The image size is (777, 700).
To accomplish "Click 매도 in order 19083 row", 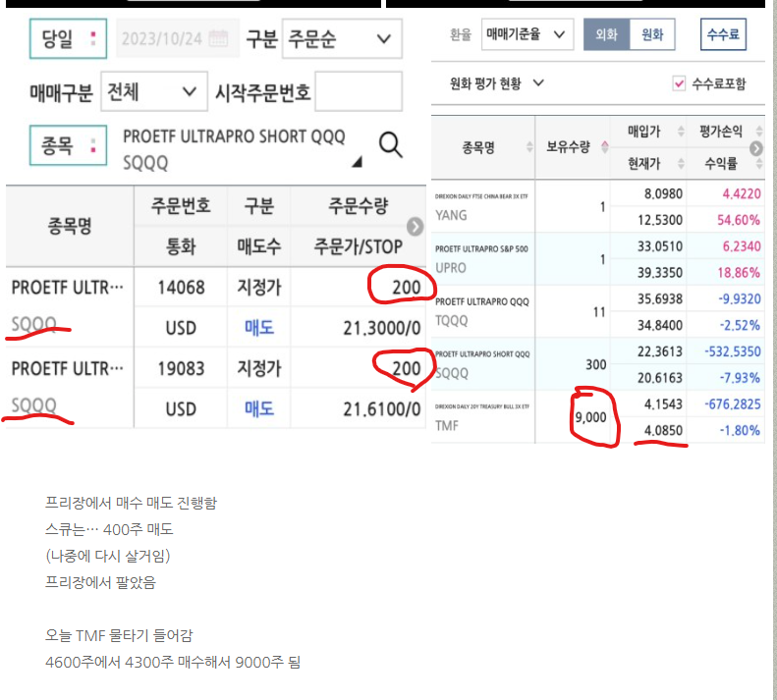I will click(259, 409).
